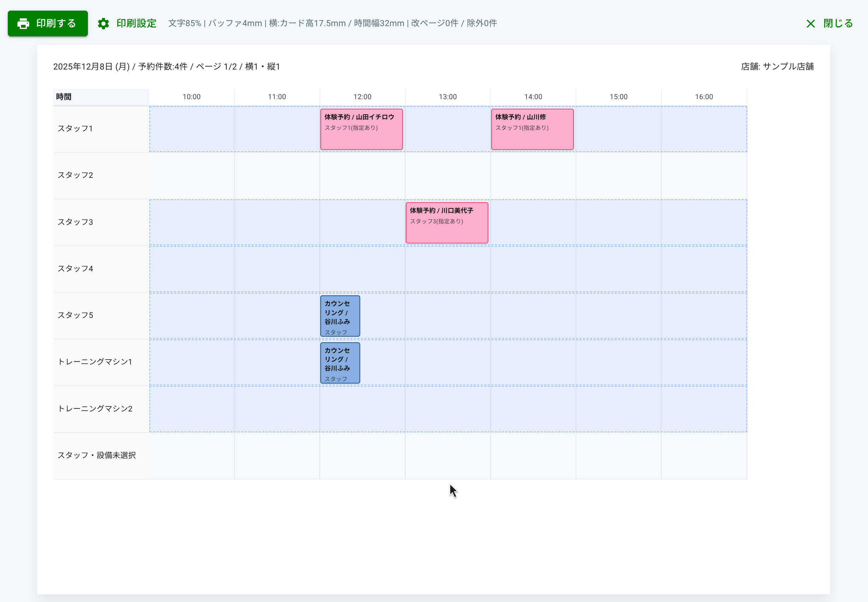Click the スタッフ4 row label
Viewport: 868px width, 602px height.
click(x=75, y=269)
